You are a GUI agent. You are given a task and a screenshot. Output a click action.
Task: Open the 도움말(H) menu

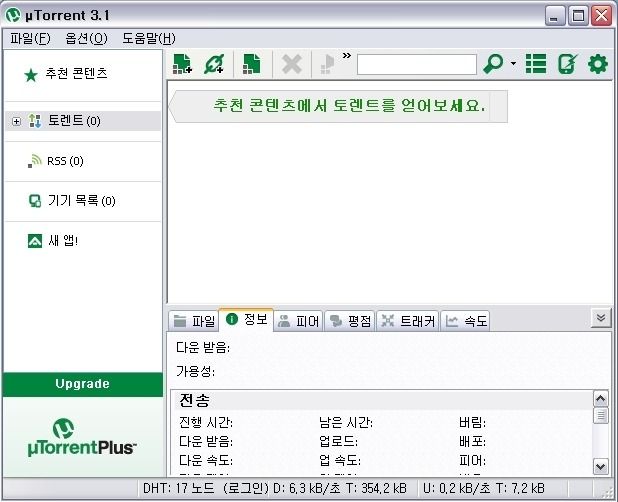click(149, 38)
